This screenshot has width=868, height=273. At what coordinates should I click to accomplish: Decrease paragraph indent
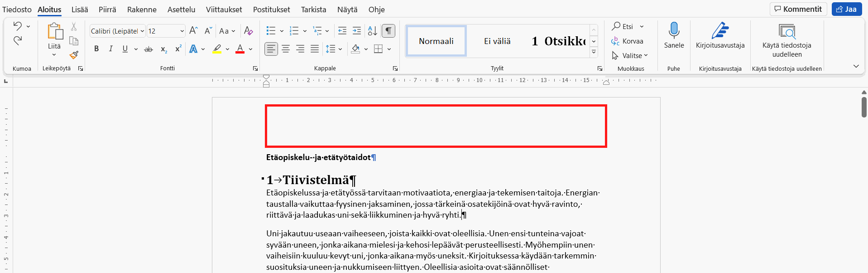[x=342, y=31]
